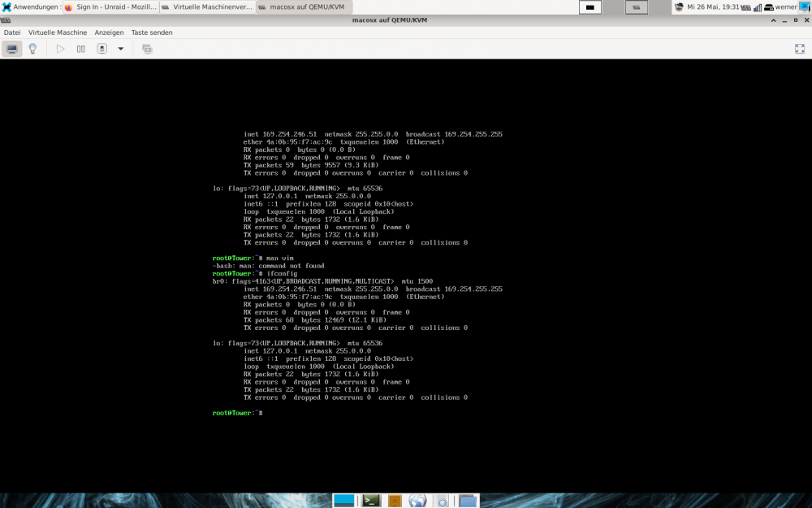Select the first workspace in switcher

(x=590, y=7)
